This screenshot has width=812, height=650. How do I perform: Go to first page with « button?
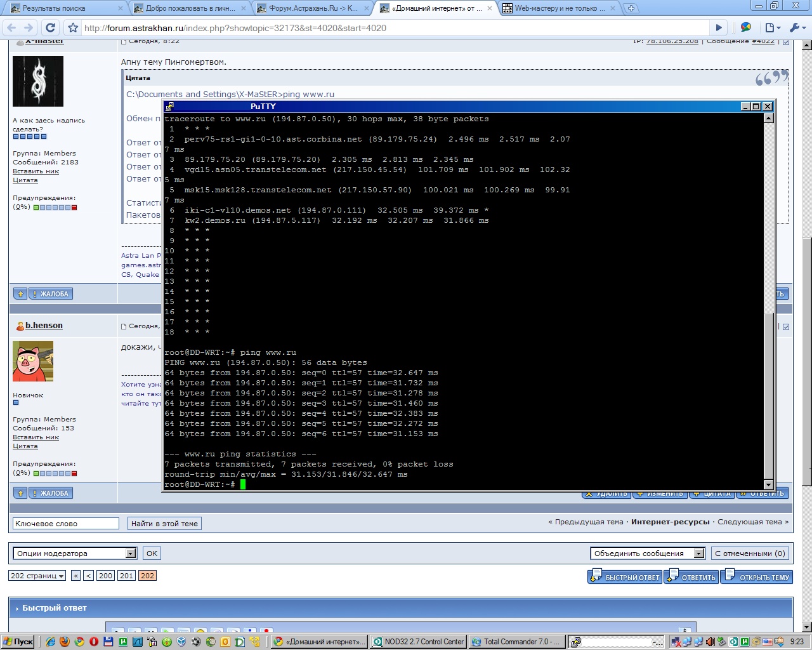tap(75, 576)
